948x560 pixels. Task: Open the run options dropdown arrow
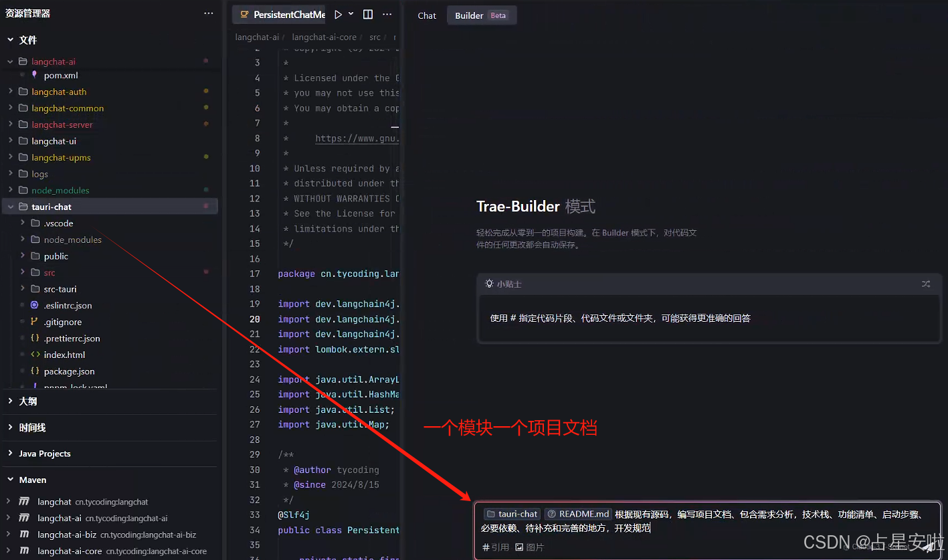(x=351, y=14)
